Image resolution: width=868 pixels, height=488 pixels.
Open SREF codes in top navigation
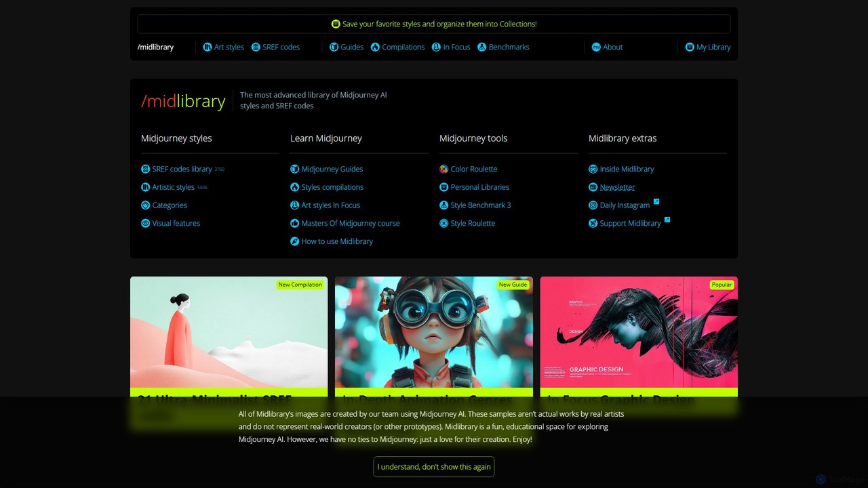(281, 47)
